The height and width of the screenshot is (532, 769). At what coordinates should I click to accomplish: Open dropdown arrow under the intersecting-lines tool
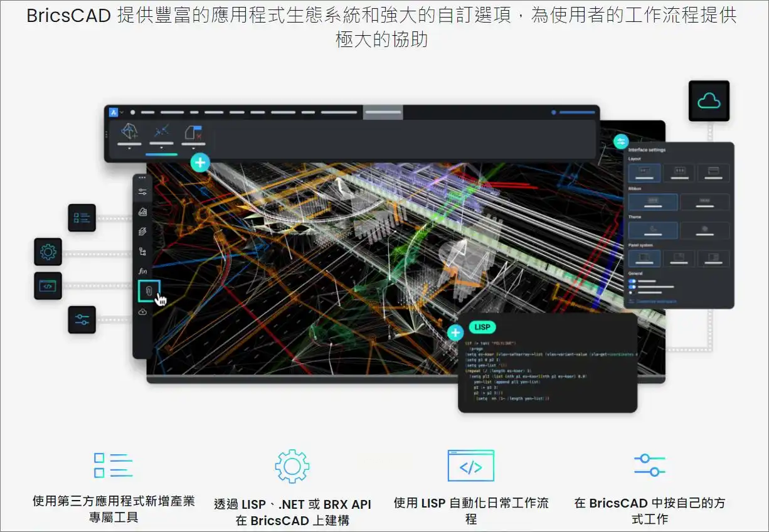(x=162, y=149)
